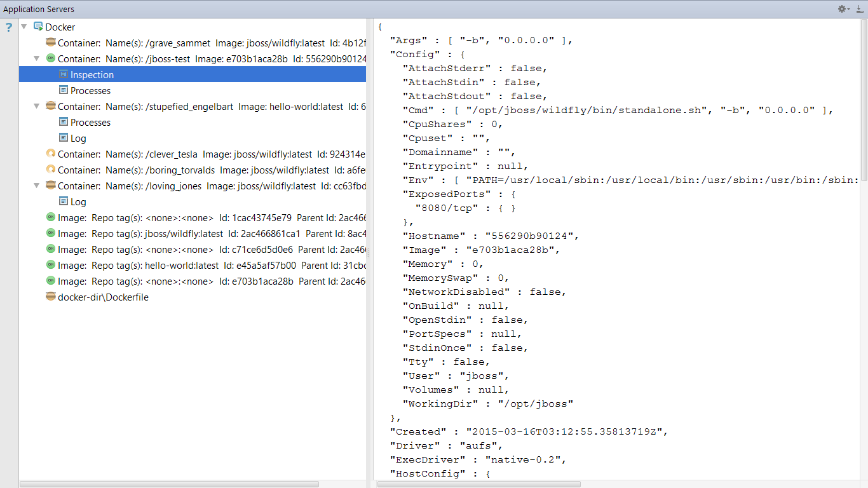Click the stupefied_engelbart container icon
The width and height of the screenshot is (868, 488).
[51, 106]
